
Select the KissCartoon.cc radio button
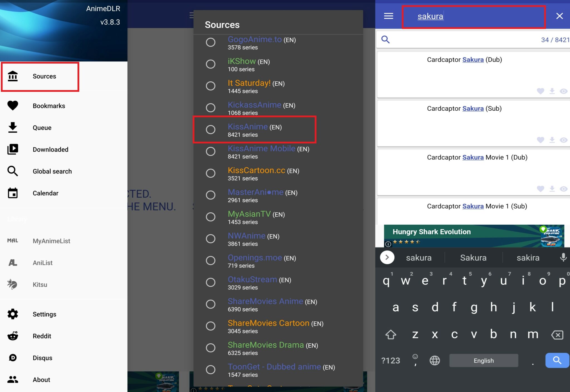click(211, 173)
